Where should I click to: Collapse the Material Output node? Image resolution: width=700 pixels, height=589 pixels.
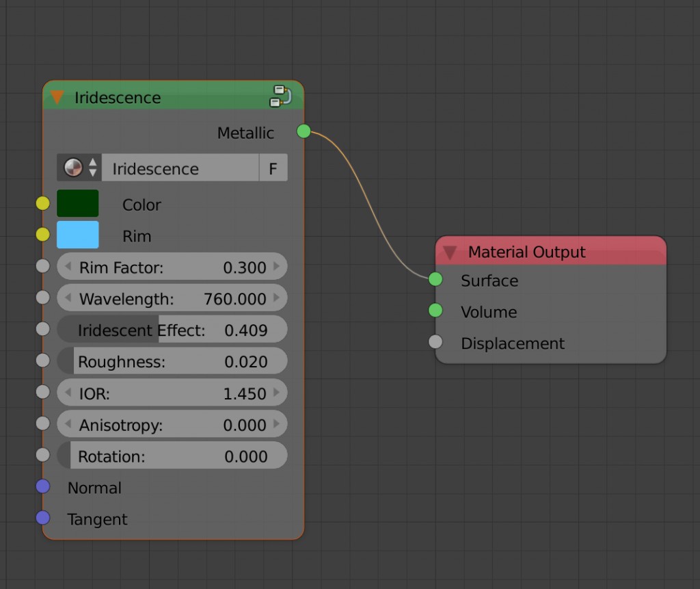[450, 252]
